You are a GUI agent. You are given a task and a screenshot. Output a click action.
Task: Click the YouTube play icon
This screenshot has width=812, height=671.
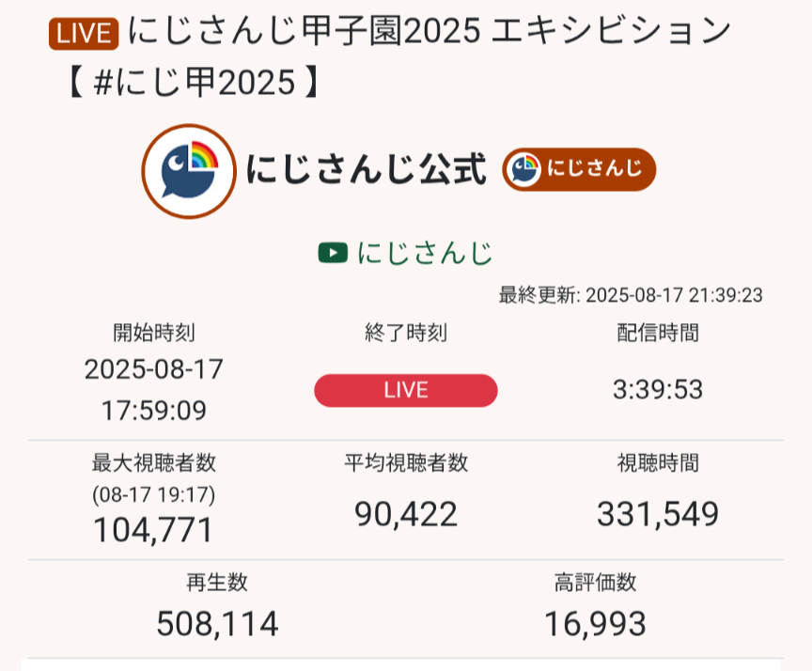click(333, 253)
